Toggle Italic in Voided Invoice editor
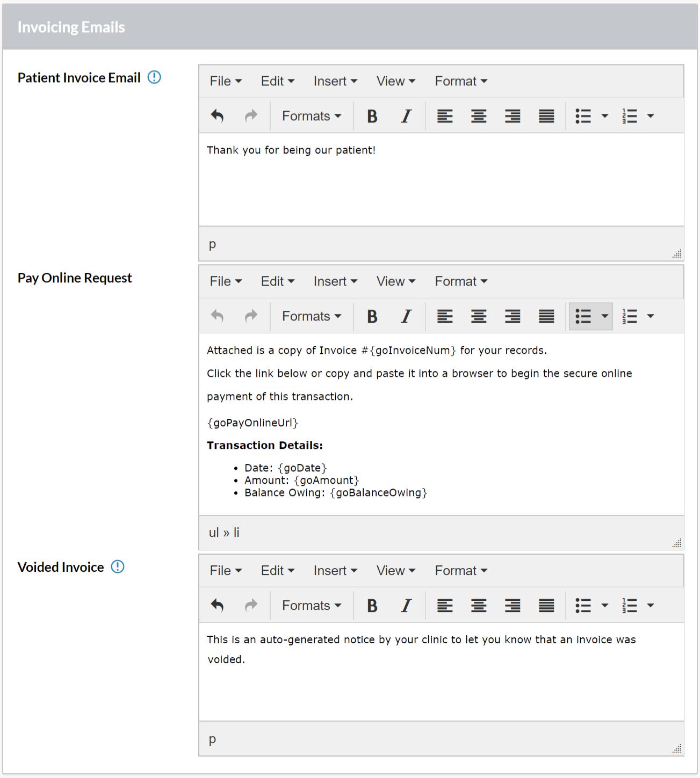Image resolution: width=700 pixels, height=778 pixels. (x=406, y=606)
